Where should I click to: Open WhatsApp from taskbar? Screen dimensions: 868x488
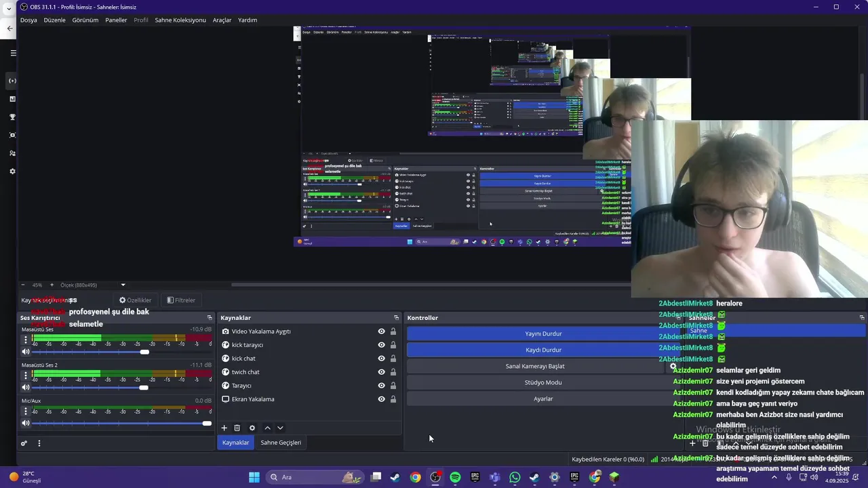[515, 477]
